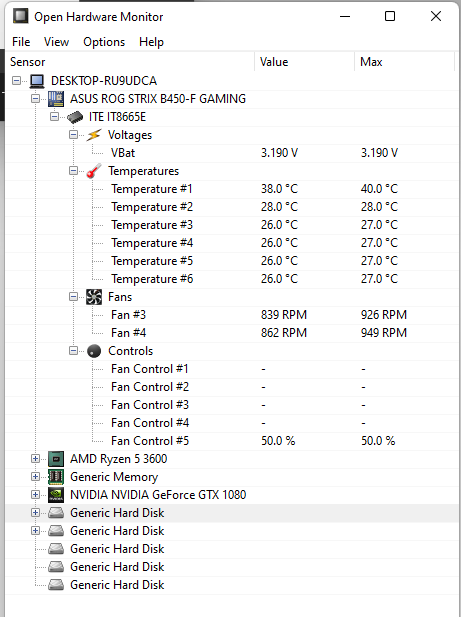Click the 40.0 °C max of Temperature #1
The width and height of the screenshot is (461, 617).
click(379, 189)
